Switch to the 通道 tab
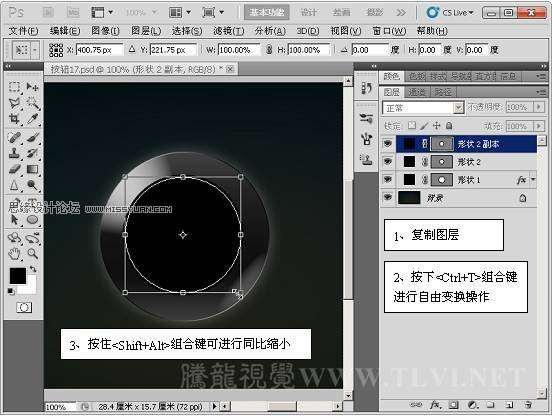Image resolution: width=552 pixels, height=416 pixels. pos(417,92)
